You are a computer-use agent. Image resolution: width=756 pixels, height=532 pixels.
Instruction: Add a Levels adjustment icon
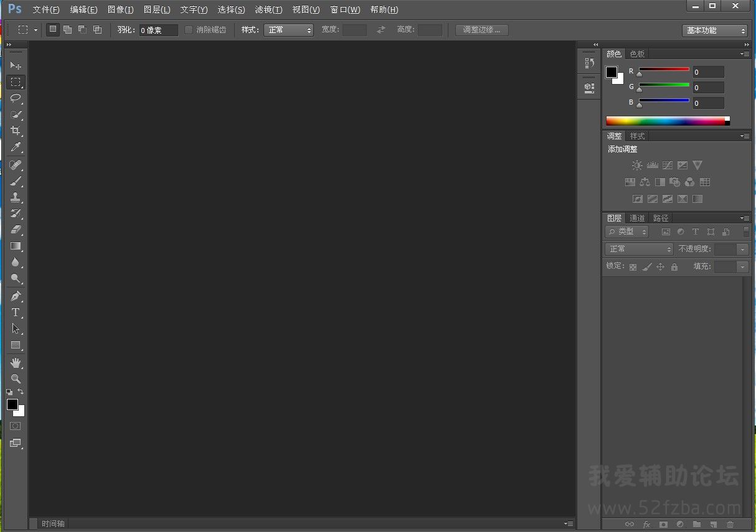point(653,165)
